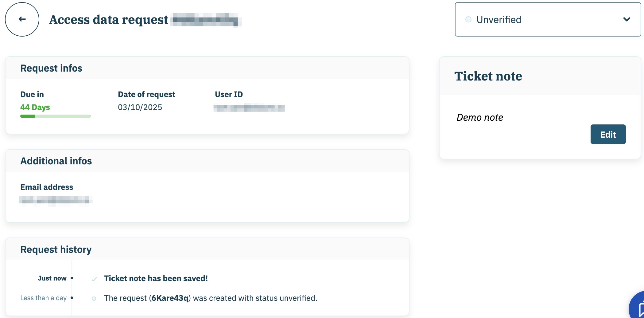Click the blurred email address value

coord(56,201)
